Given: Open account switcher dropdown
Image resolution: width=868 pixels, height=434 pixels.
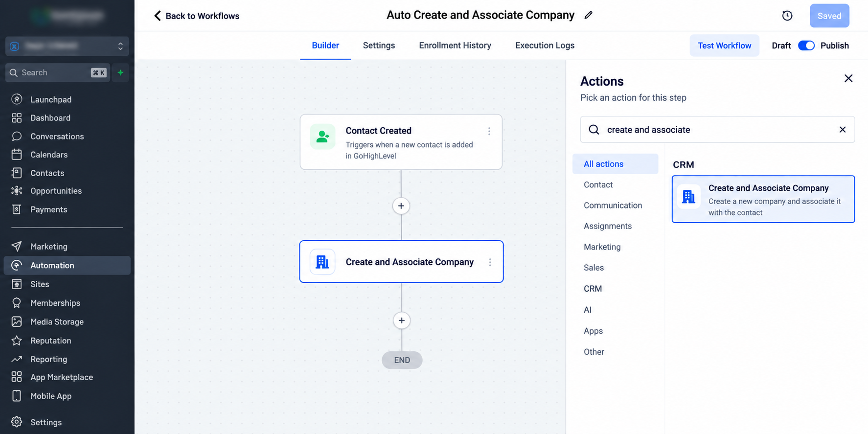Looking at the screenshot, I should [x=67, y=46].
